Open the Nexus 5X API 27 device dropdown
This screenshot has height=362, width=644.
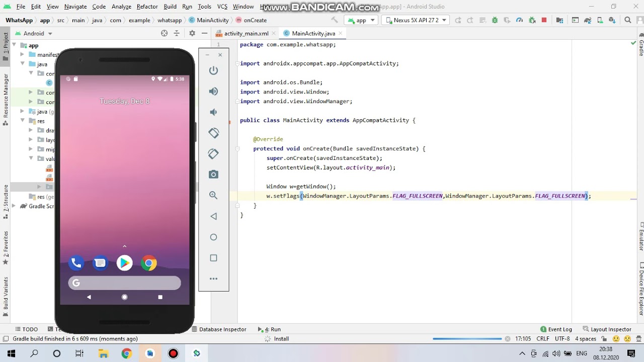point(416,20)
